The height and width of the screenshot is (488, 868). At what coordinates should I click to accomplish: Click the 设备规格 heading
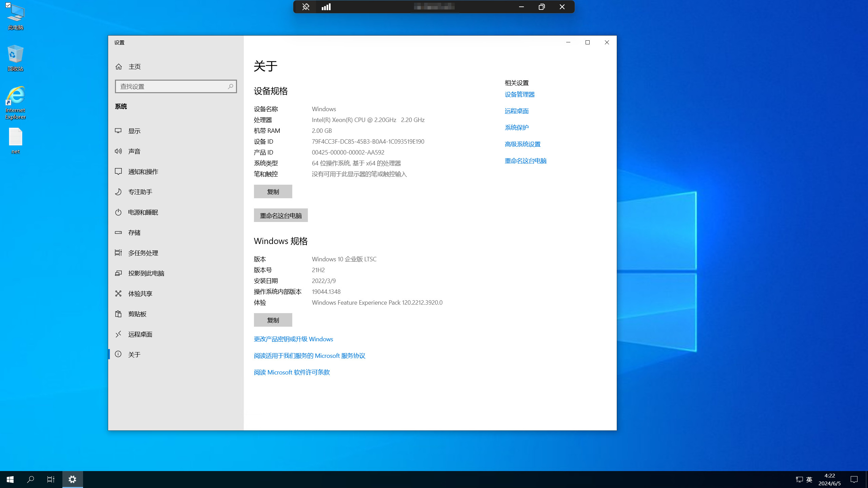point(271,91)
